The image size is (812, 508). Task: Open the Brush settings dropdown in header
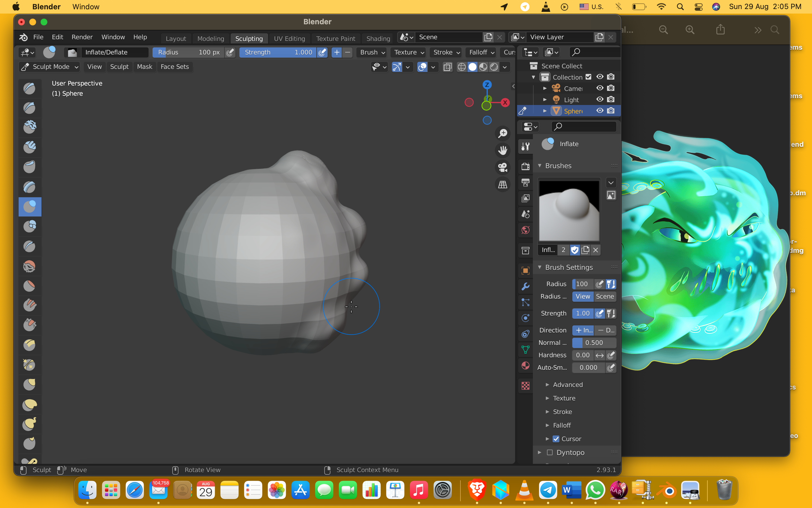tap(372, 52)
